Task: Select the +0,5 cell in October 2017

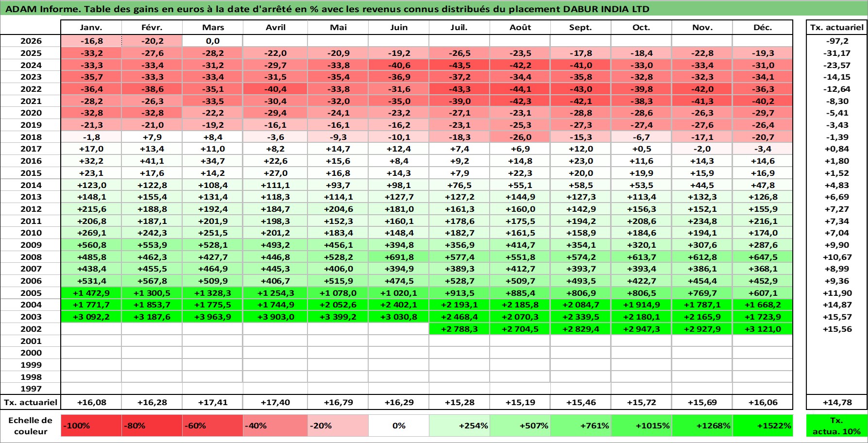Action: [641, 149]
